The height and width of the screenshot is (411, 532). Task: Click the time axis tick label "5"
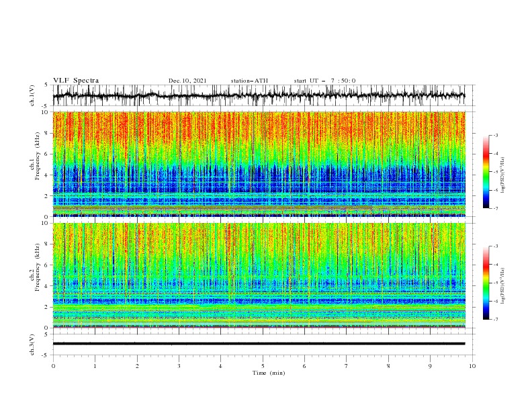click(263, 366)
